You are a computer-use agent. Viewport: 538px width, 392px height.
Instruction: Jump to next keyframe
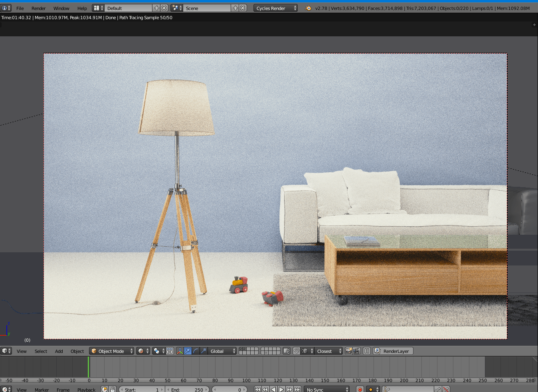tap(289, 390)
